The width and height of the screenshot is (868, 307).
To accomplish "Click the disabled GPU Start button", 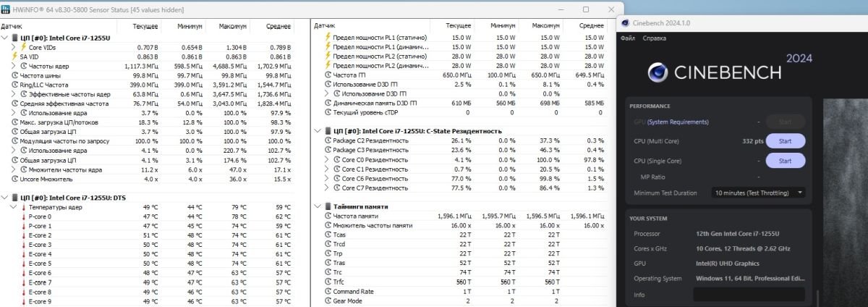I will 785,122.
